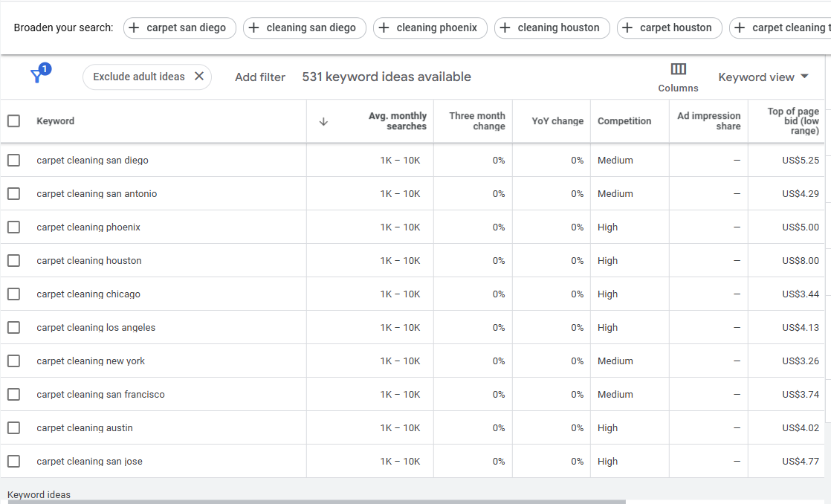Sort by the Competition column header
831x504 pixels.
coord(624,121)
